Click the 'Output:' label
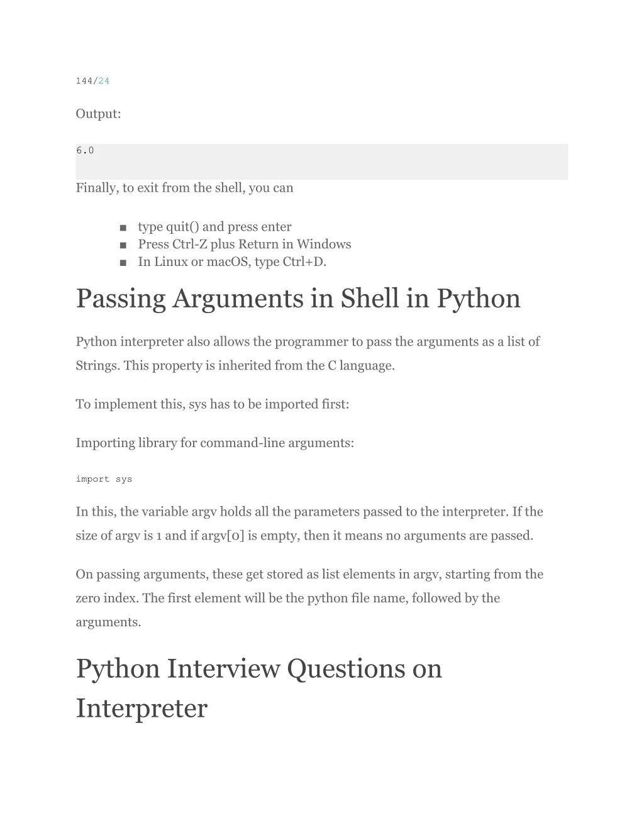Screen dimensions: 644x833 (98, 114)
